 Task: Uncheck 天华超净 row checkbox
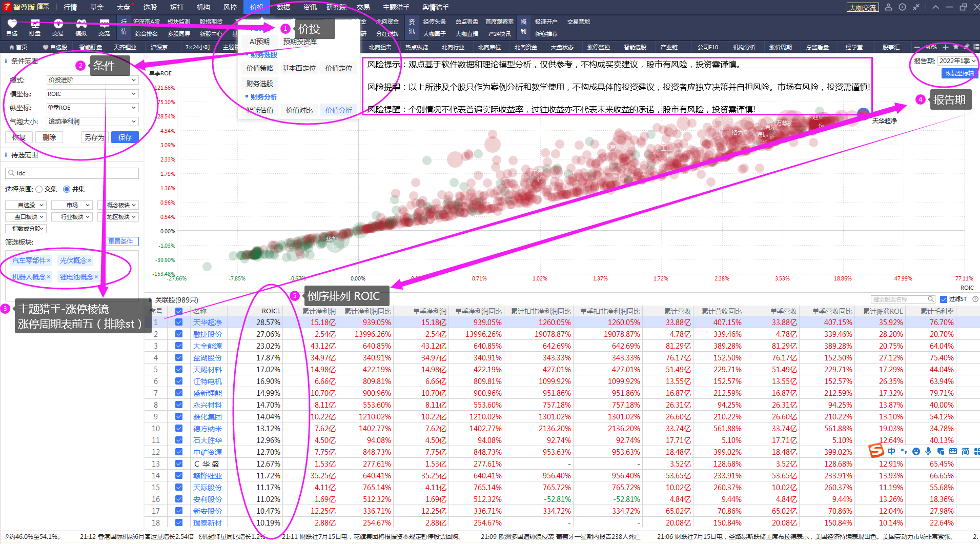coord(179,323)
